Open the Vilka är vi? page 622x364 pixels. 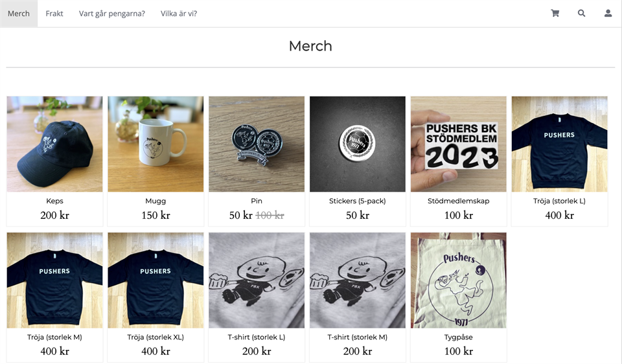click(x=179, y=14)
